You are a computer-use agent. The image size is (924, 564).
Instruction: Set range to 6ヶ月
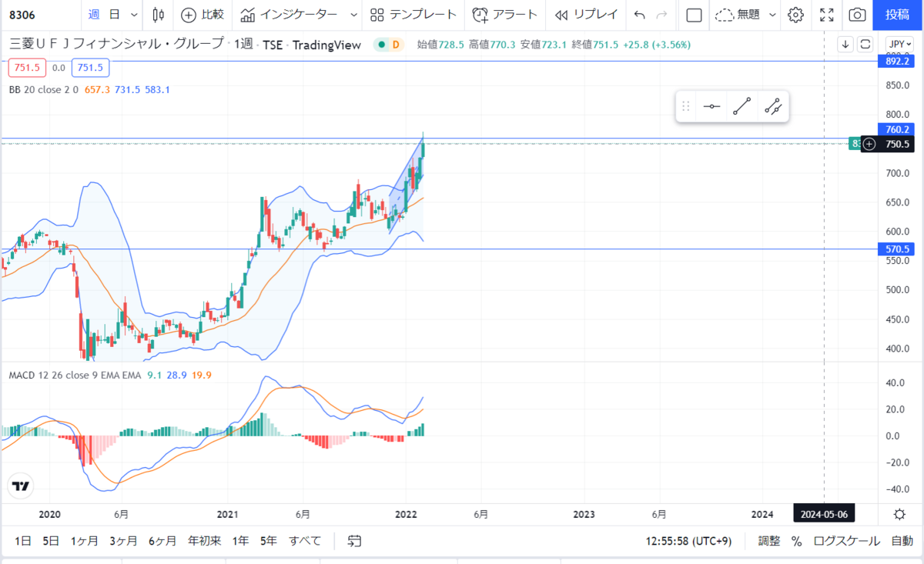tap(162, 541)
